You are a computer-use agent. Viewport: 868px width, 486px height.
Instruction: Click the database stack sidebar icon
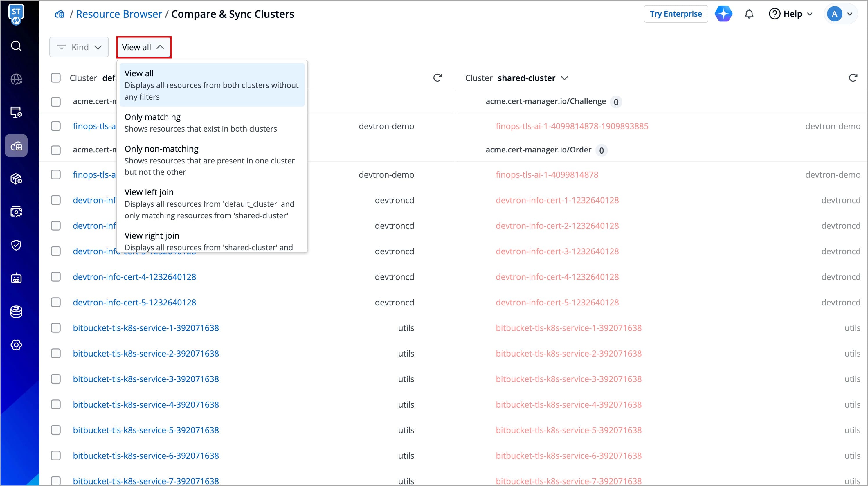[16, 312]
